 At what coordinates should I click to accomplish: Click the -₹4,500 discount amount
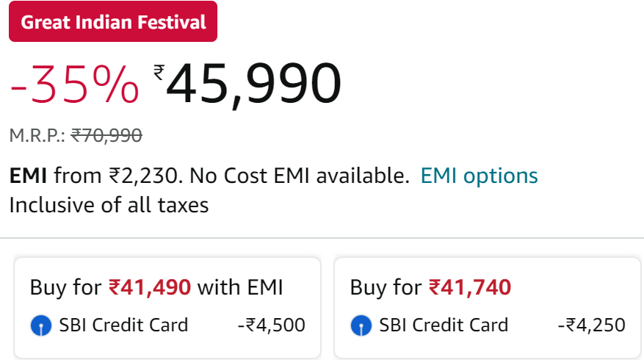272,325
